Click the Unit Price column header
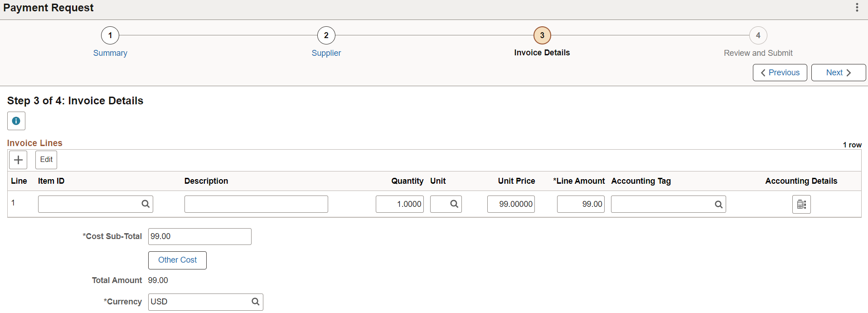868x313 pixels. point(516,181)
